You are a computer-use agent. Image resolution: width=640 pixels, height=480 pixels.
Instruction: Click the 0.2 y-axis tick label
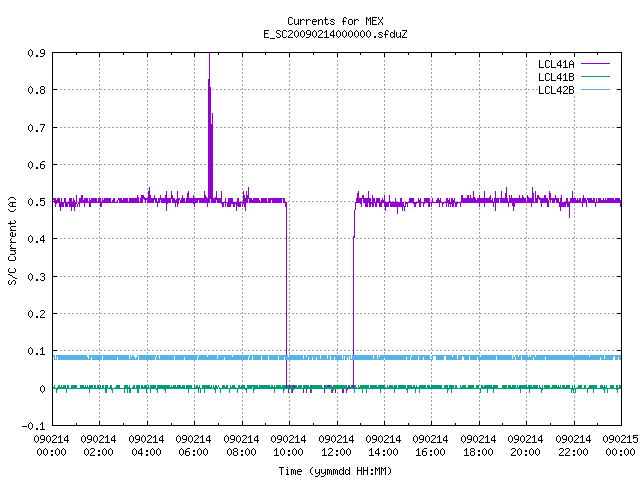pos(37,314)
